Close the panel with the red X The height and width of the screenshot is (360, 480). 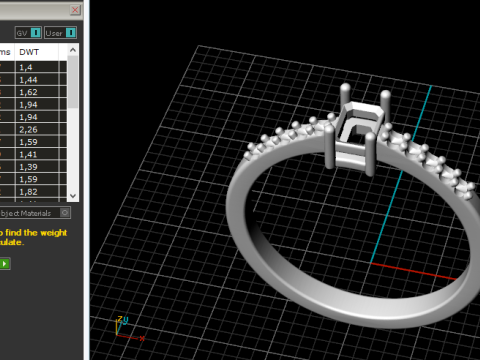(x=75, y=10)
